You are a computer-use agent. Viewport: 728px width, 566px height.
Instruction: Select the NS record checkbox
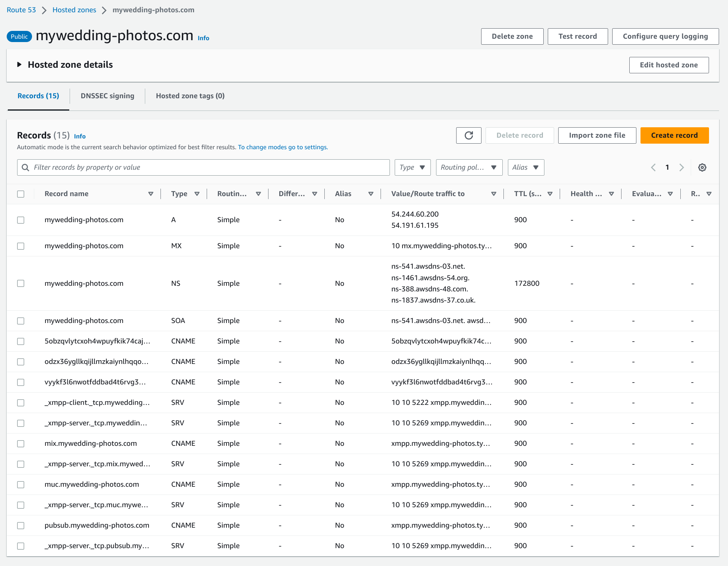(x=21, y=284)
